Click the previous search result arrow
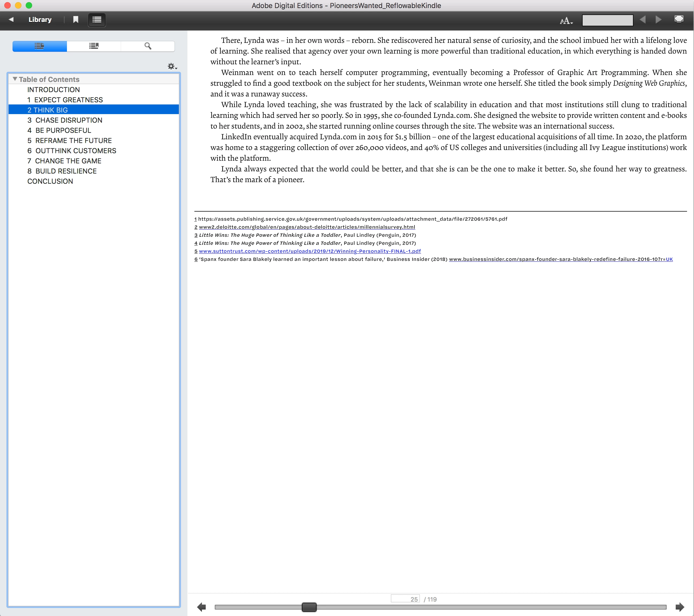Screen dimensions: 694x616 click(x=642, y=20)
